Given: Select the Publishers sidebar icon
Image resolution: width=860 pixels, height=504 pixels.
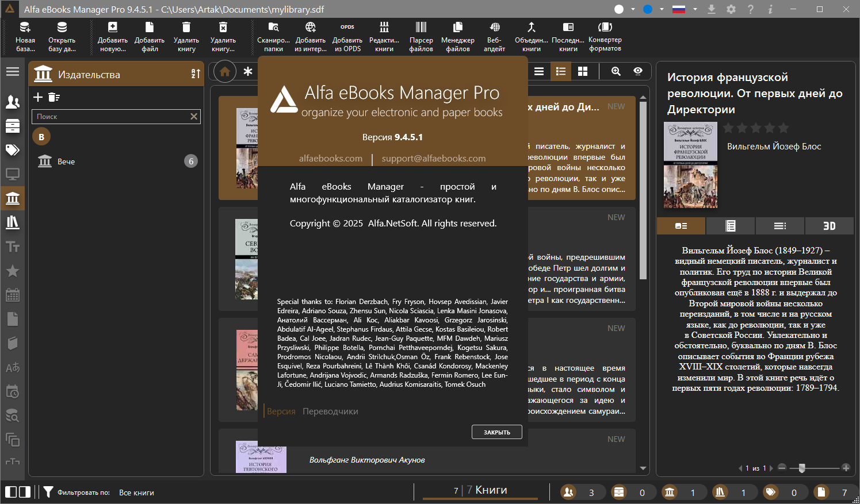Looking at the screenshot, I should tap(13, 199).
